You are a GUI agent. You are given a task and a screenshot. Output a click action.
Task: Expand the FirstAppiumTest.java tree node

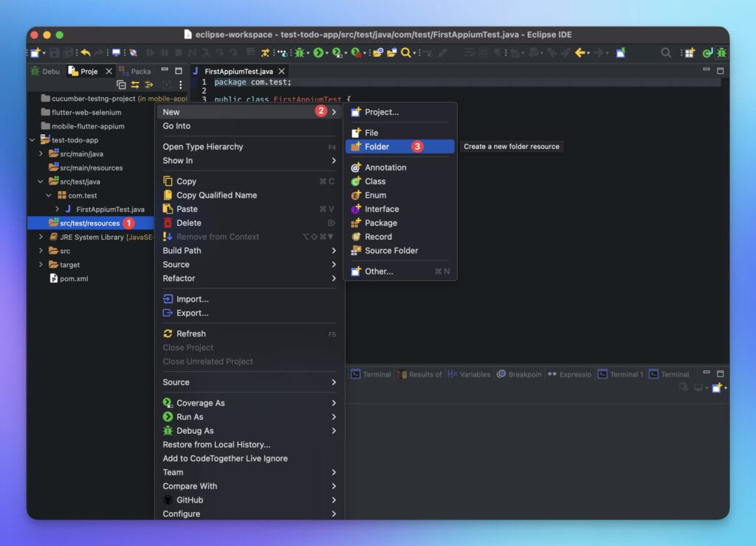pos(57,209)
